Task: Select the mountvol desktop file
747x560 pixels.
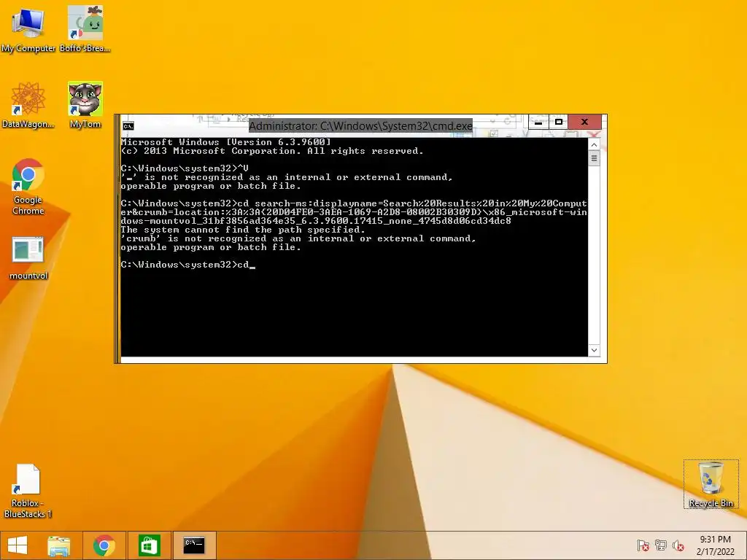Action: (28, 257)
